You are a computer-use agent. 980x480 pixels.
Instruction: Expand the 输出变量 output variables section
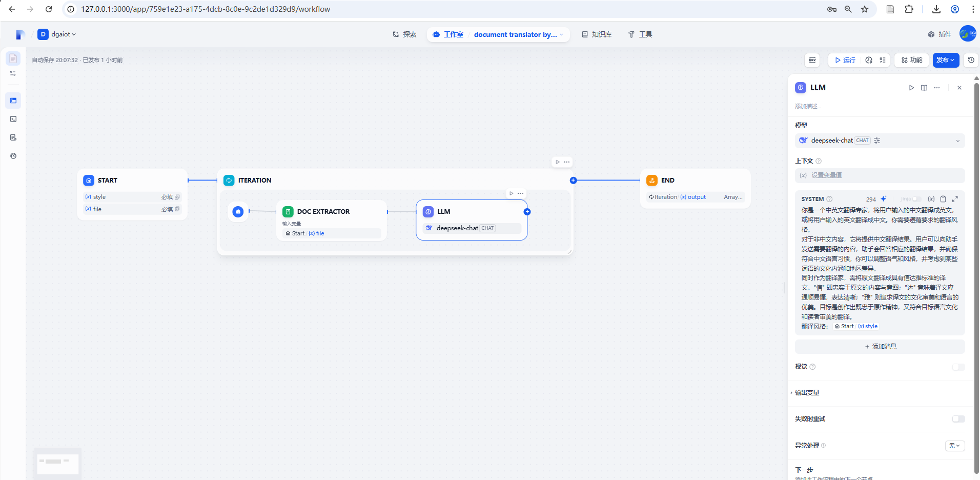point(807,393)
